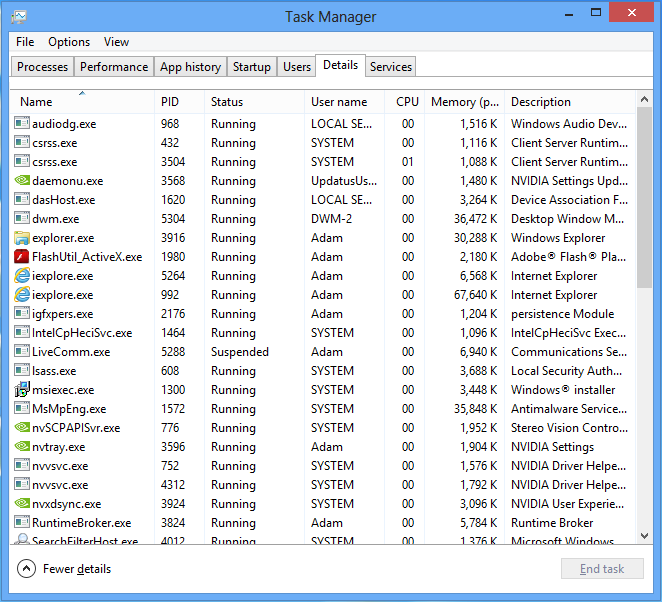
Task: Switch to the Users tab
Action: pyautogui.click(x=297, y=67)
